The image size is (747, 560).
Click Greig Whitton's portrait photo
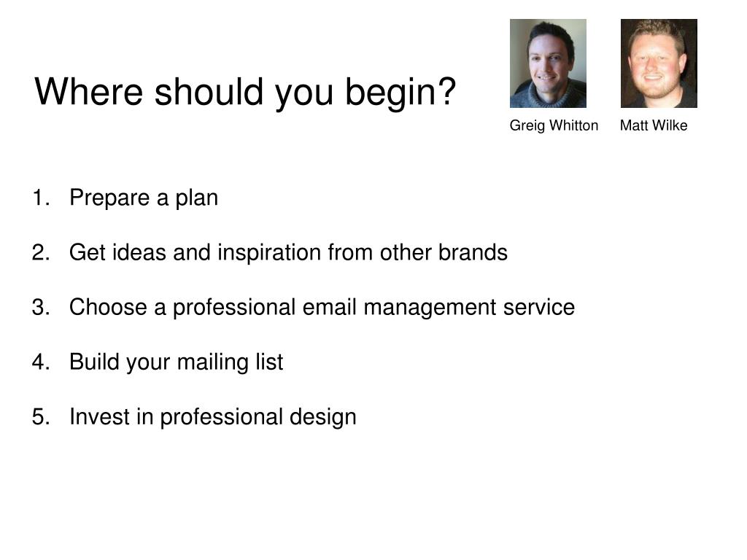click(x=548, y=63)
